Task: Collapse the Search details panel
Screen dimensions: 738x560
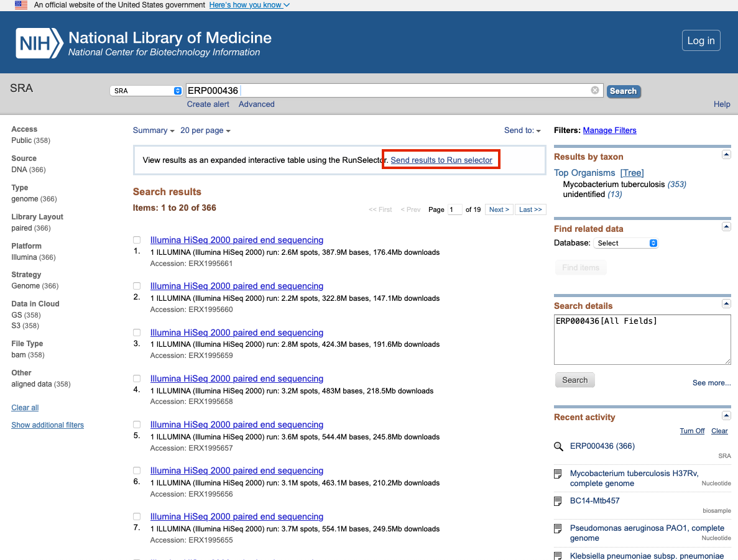Action: pos(726,303)
